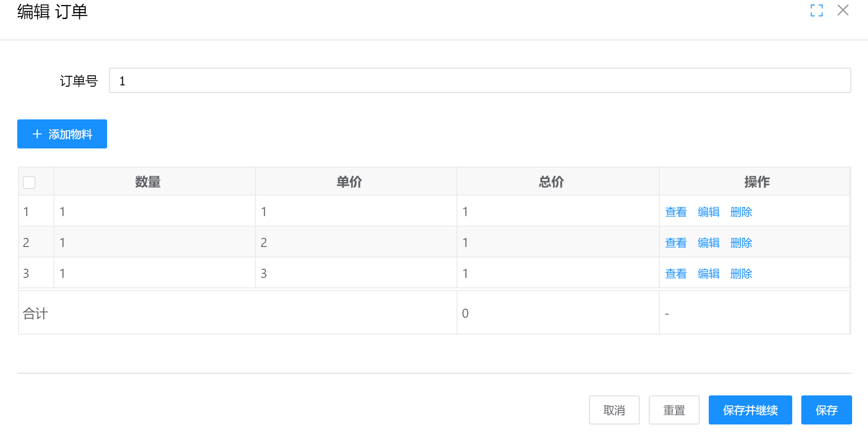View (查看) the second row item
This screenshot has width=868, height=444.
pyautogui.click(x=676, y=243)
